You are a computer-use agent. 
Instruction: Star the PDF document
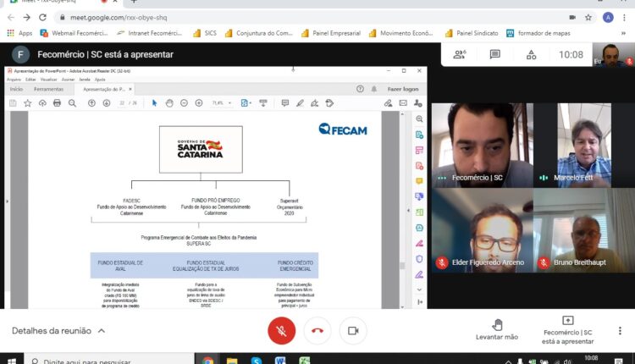pos(28,103)
